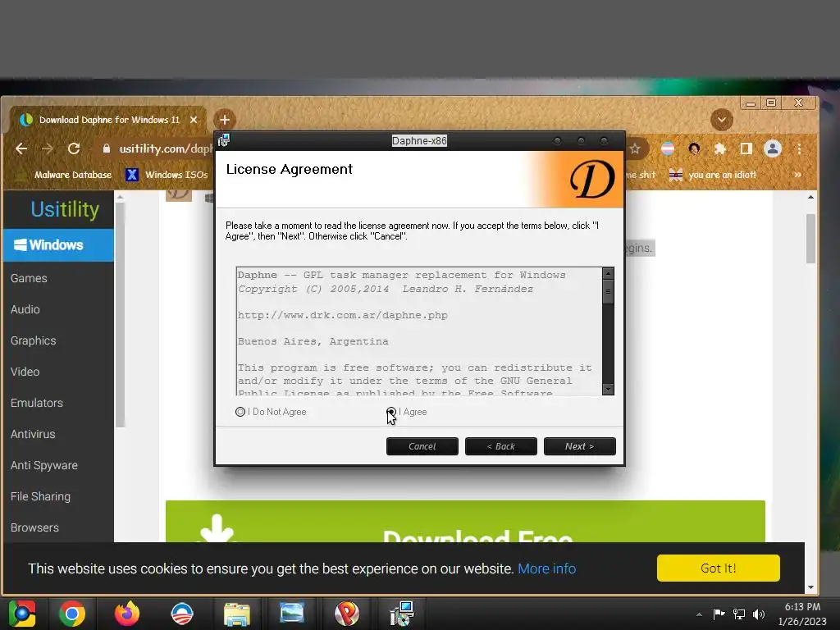Click the pride flag extension icon
Screen dimensions: 840x630
tap(668, 148)
